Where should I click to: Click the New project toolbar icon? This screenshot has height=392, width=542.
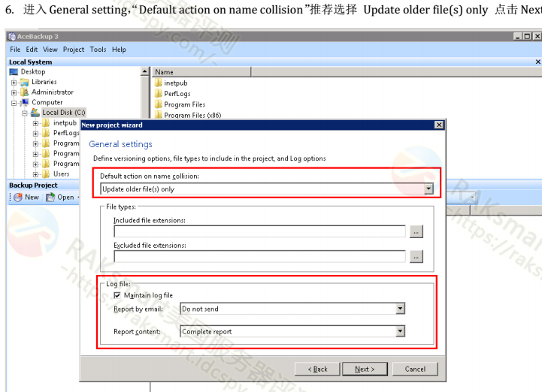[x=18, y=198]
